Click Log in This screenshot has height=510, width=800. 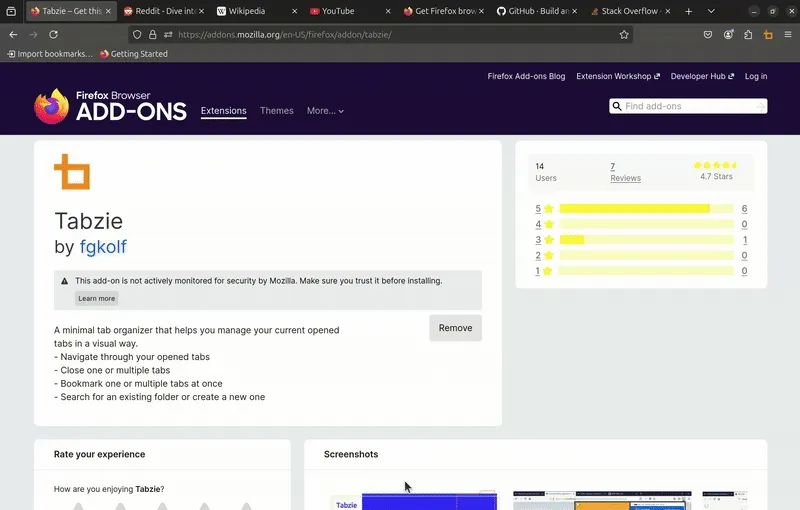756,76
